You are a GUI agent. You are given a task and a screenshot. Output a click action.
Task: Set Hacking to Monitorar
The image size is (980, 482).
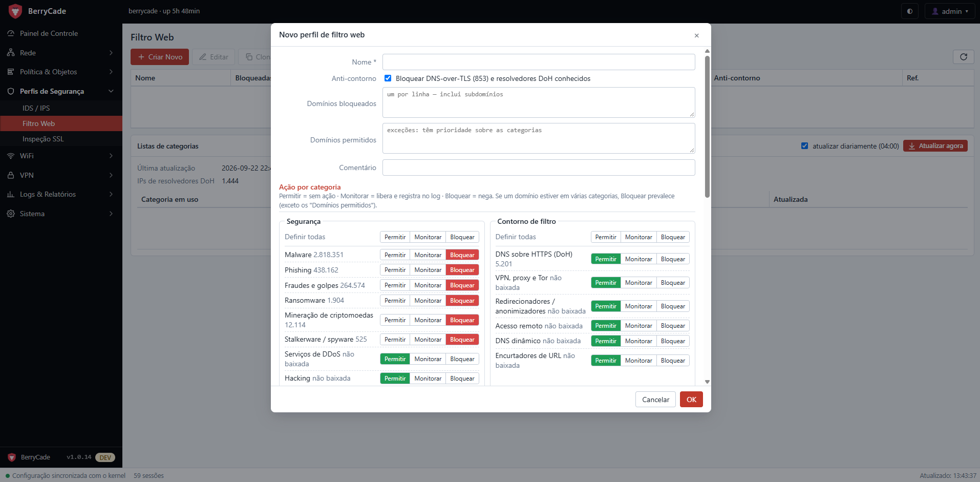(428, 379)
